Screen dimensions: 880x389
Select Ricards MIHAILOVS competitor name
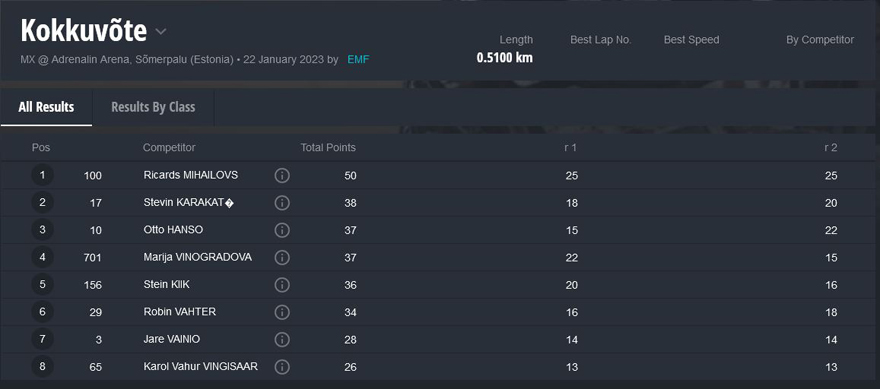191,175
